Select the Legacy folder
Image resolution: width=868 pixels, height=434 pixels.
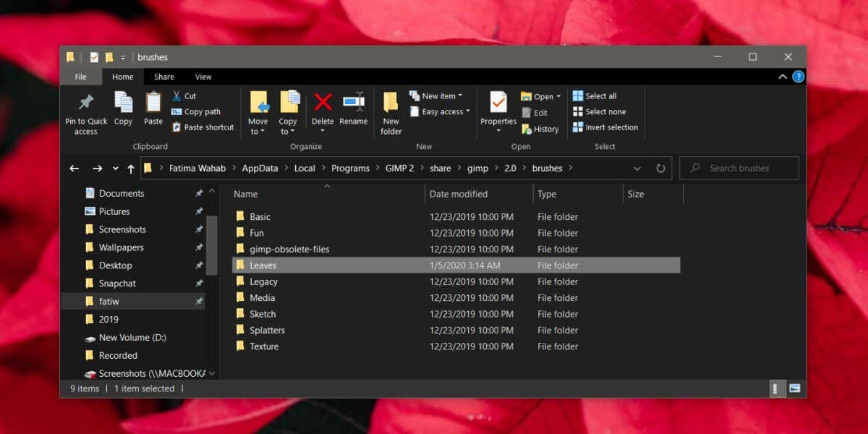point(456,282)
